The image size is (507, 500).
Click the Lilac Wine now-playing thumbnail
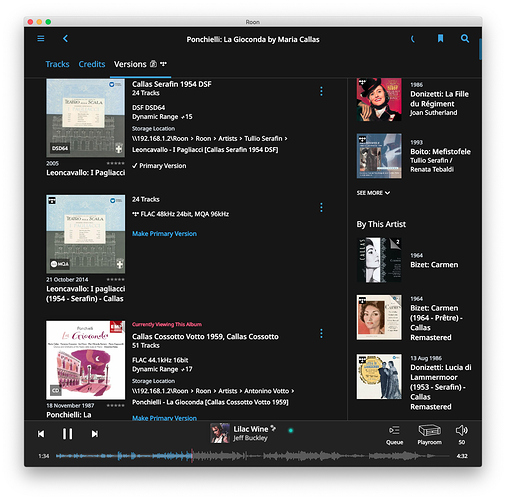[220, 433]
